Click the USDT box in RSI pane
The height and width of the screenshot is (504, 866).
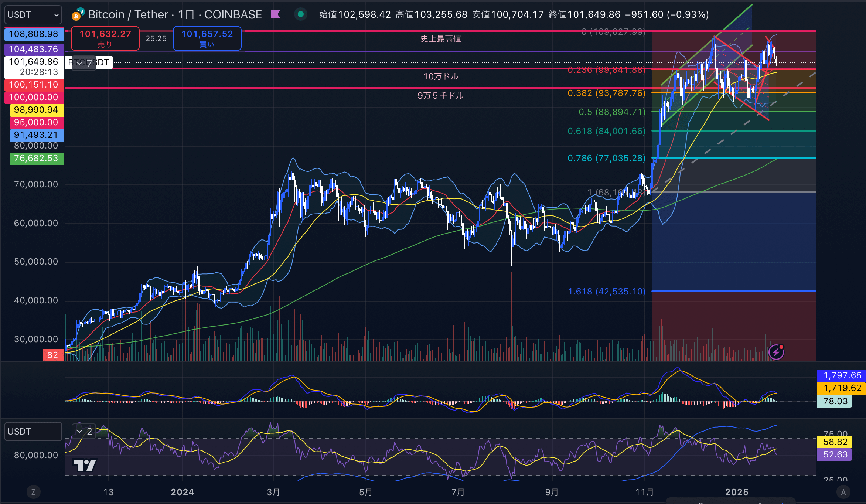[x=33, y=432]
